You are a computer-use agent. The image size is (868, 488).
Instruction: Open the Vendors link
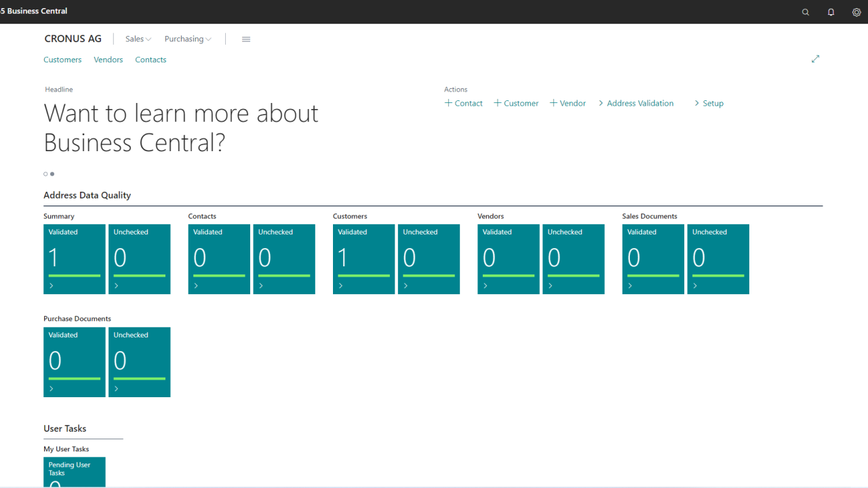click(108, 60)
